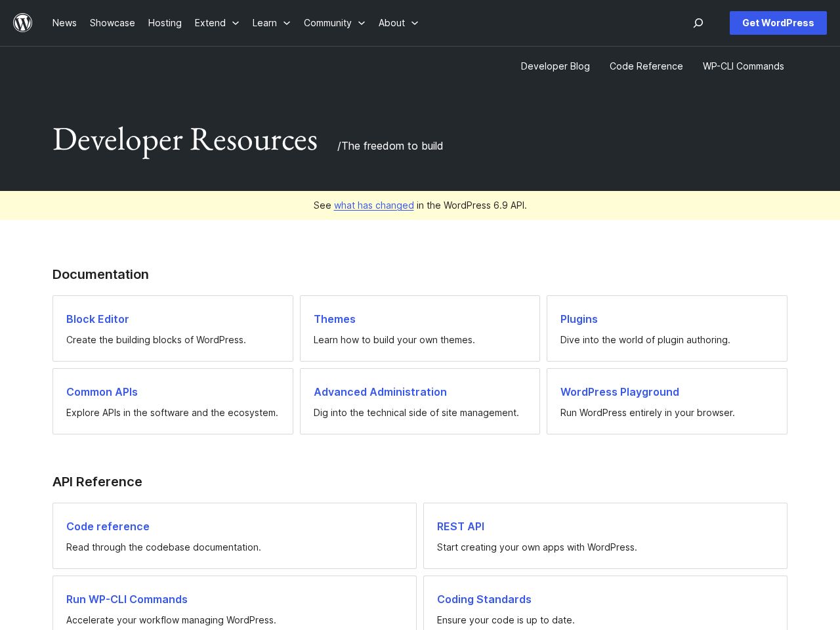840x630 pixels.
Task: Open the Code Reference nav link
Action: coord(646,66)
